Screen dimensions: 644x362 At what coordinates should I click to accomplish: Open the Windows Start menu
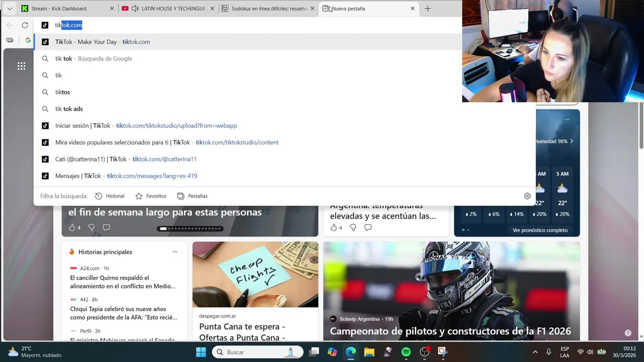click(201, 352)
